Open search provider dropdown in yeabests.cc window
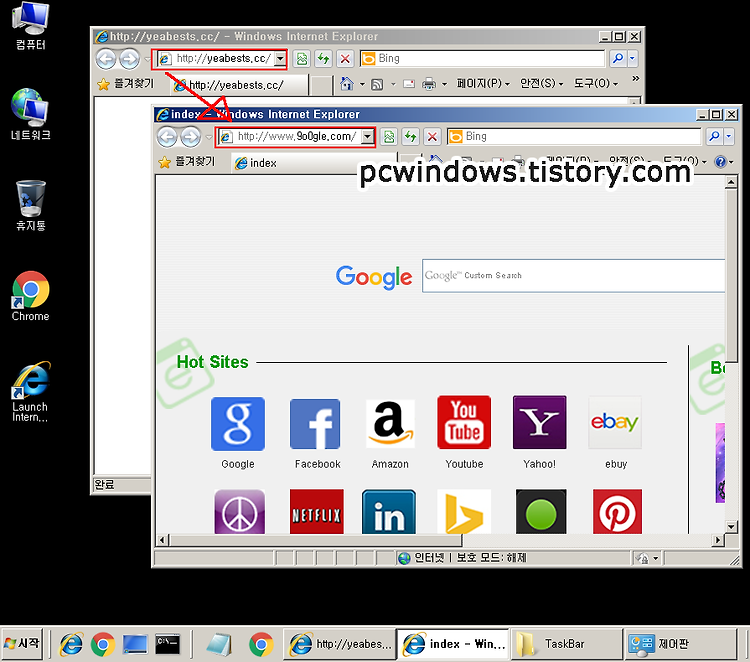Viewport: 750px width, 662px height. (x=632, y=58)
